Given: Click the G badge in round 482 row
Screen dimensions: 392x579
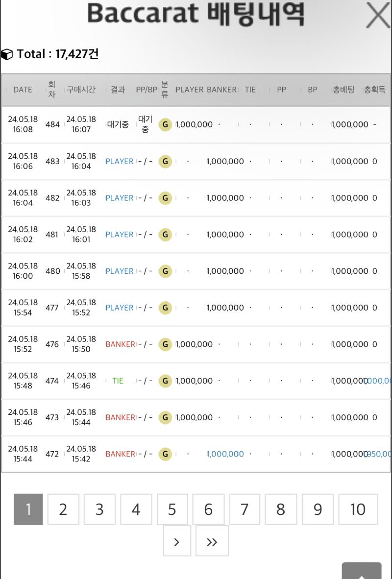Looking at the screenshot, I should pos(165,198).
